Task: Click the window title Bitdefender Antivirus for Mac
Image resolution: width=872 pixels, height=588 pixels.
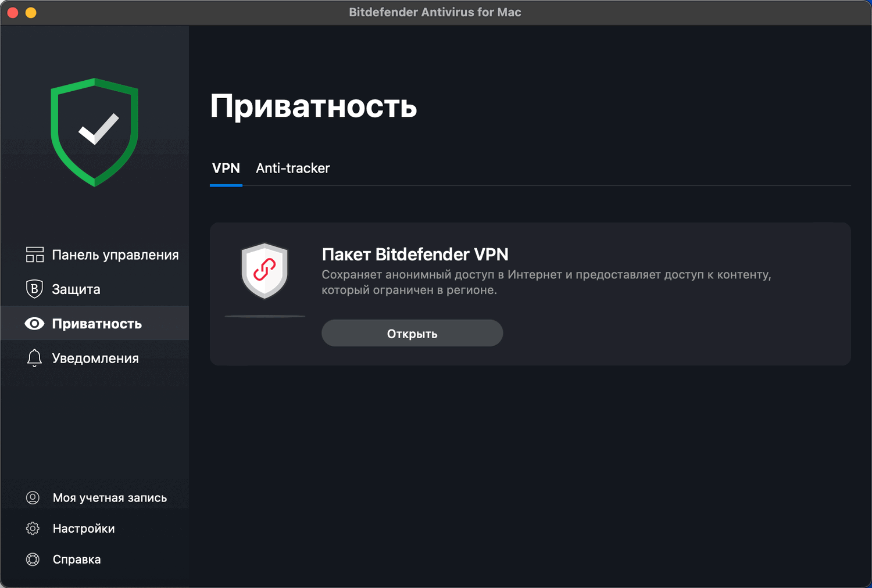Action: (435, 12)
